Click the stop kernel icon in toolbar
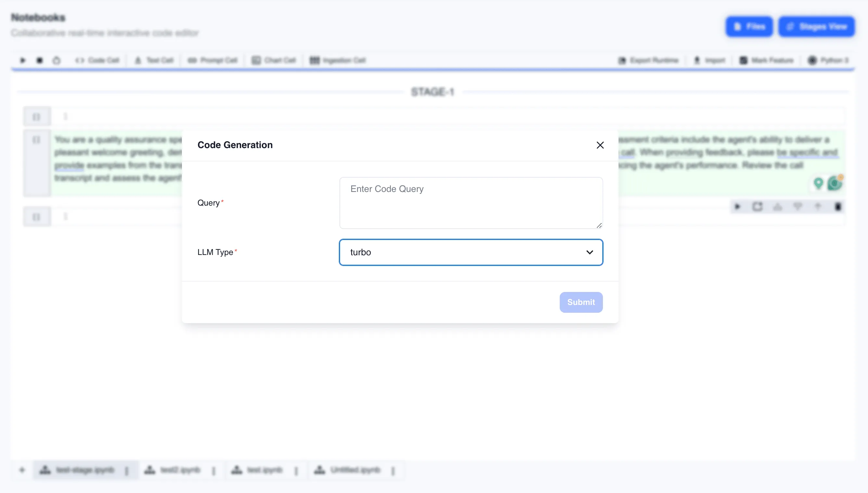 click(x=40, y=60)
